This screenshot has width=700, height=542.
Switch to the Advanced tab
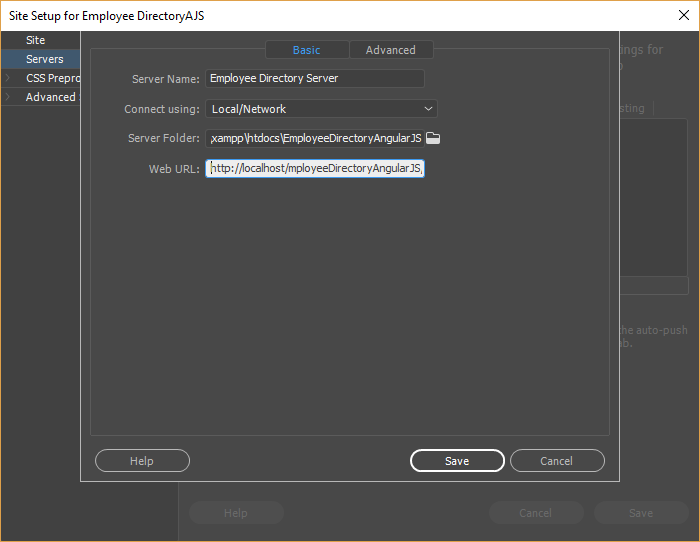pyautogui.click(x=391, y=50)
